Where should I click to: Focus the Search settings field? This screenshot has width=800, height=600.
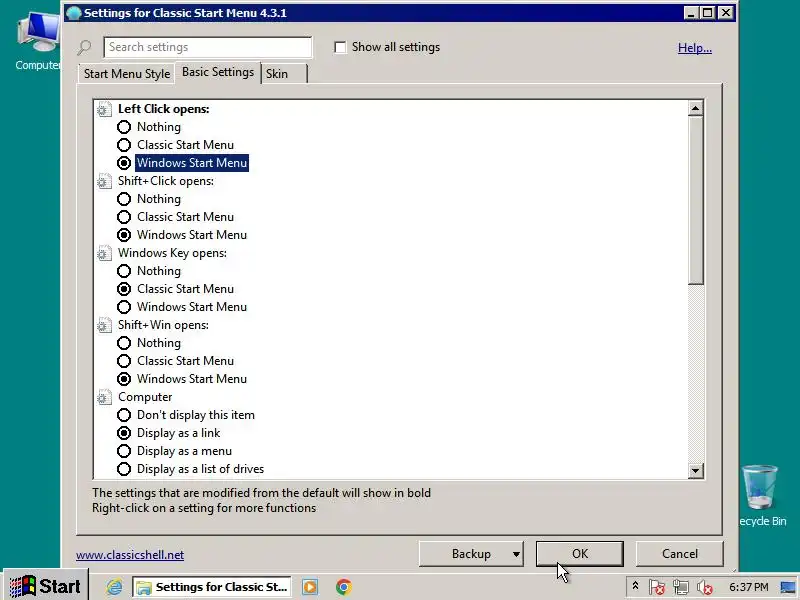click(208, 47)
